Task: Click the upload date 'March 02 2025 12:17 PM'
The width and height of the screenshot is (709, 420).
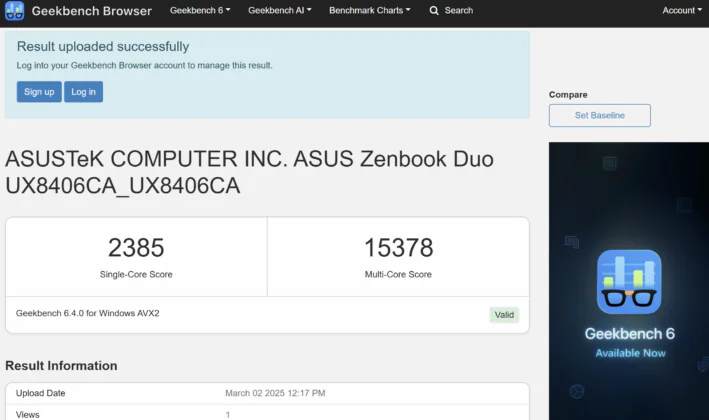Action: 275,393
